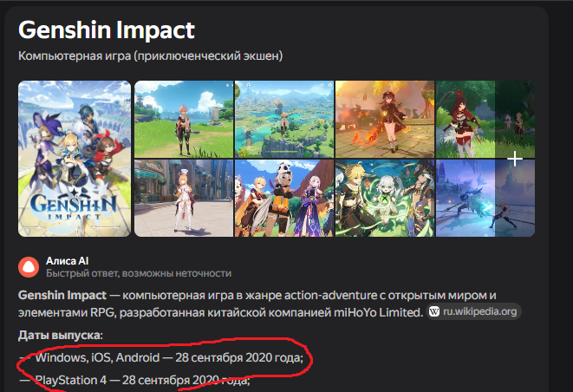Click the Wikipedia W icon in source chip
Image resolution: width=573 pixels, height=392 pixels.
pos(434,311)
